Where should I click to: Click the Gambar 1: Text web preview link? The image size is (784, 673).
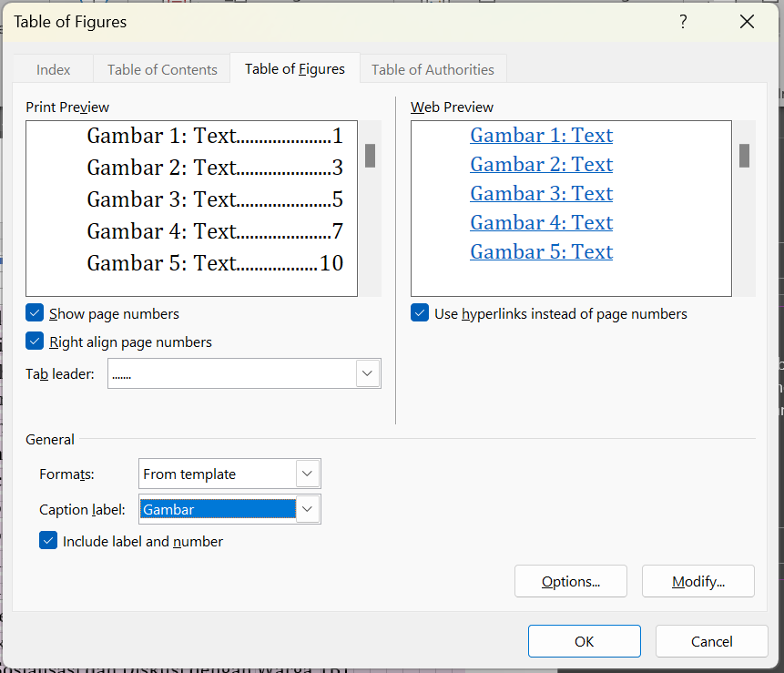point(542,135)
